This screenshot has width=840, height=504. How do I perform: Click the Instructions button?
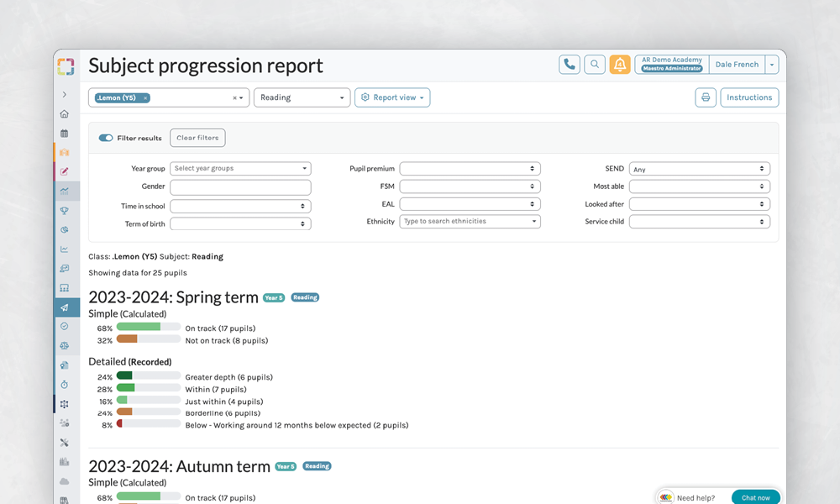[749, 97]
